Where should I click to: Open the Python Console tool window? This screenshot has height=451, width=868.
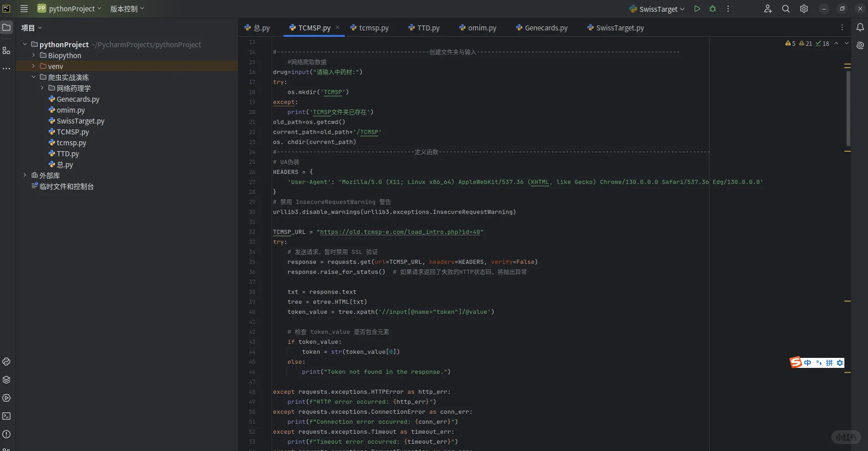(x=6, y=362)
